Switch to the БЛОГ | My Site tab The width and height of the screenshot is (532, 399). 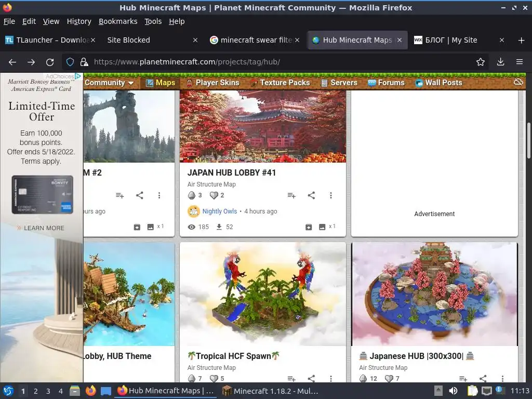459,40
